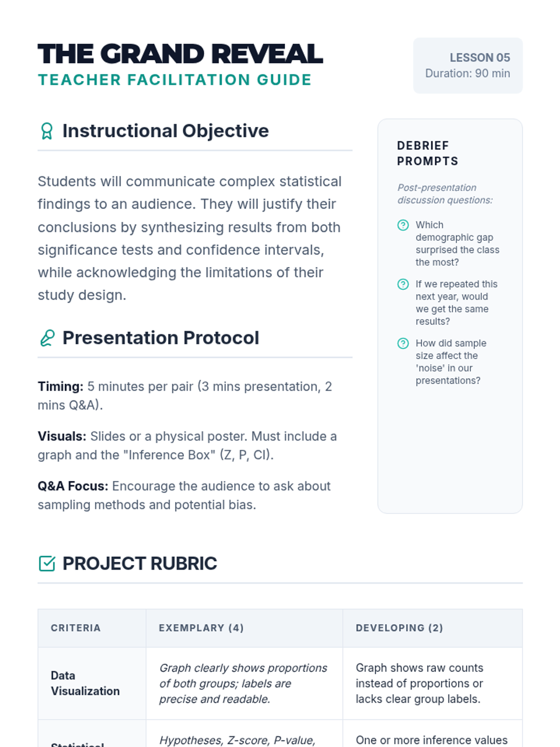Screen dimensions: 560x747
Task: Click the Teacher Facilitation Guide subtitle
Action: click(x=175, y=80)
